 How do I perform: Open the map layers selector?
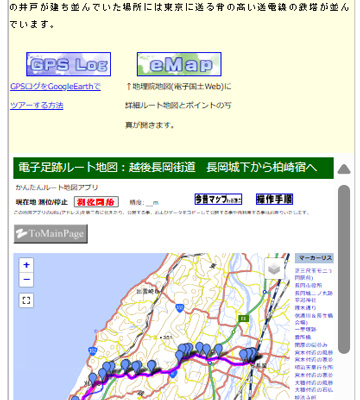pyautogui.click(x=275, y=268)
